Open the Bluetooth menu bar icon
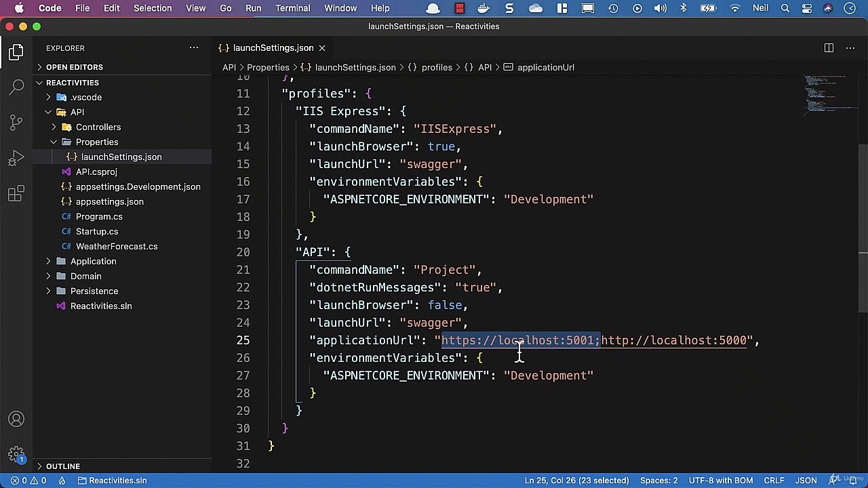The height and width of the screenshot is (488, 868). click(x=683, y=8)
